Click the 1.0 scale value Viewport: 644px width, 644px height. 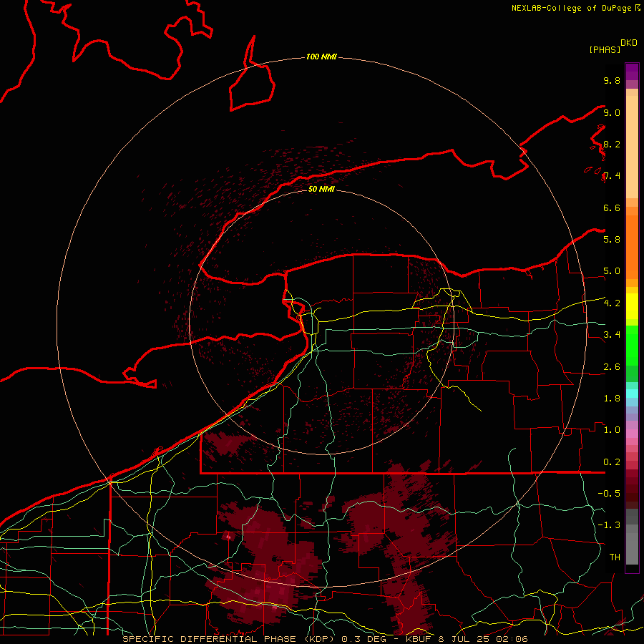(612, 430)
